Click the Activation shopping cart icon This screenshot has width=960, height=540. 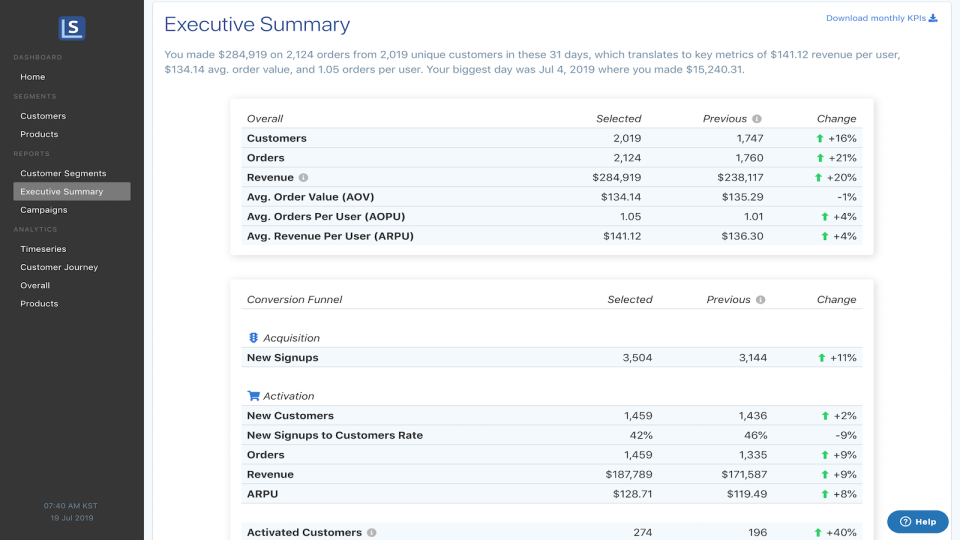point(253,396)
